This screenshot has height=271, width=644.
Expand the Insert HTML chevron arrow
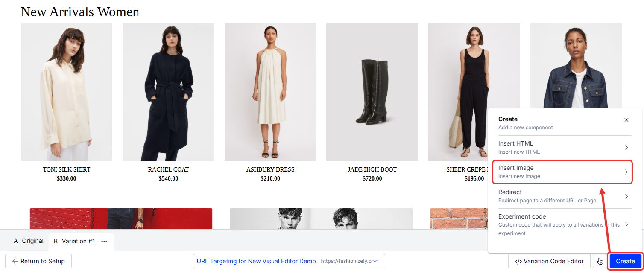pos(626,148)
